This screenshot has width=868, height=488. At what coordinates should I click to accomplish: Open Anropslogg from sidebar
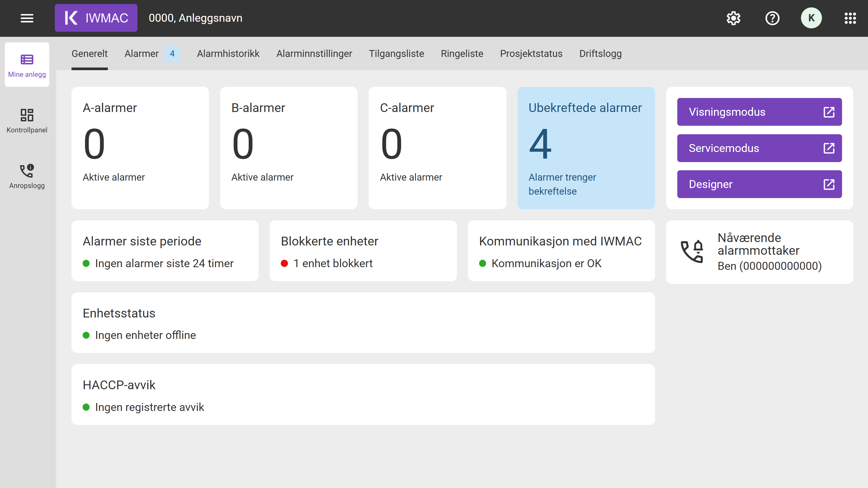pos(27,176)
